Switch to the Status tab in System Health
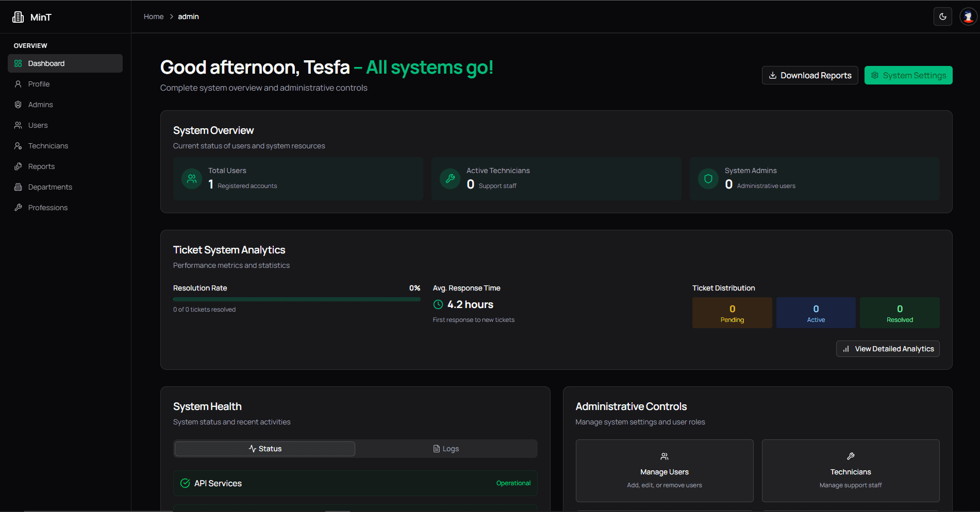Viewport: 980px width, 512px height. coord(264,448)
